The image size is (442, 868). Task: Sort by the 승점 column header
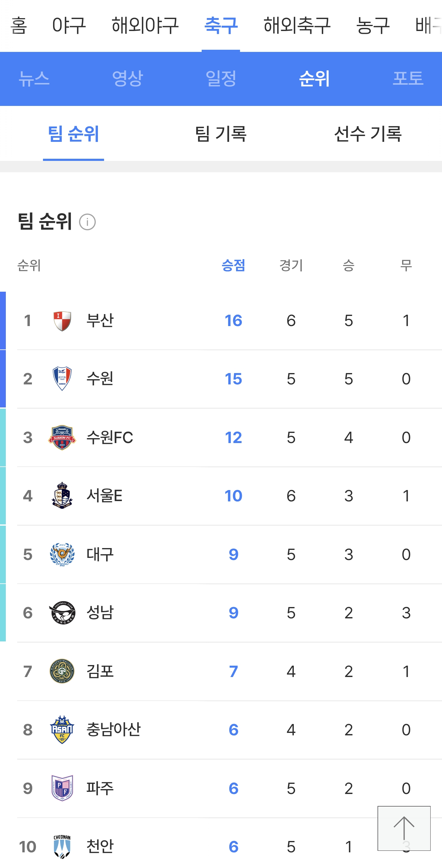click(233, 266)
